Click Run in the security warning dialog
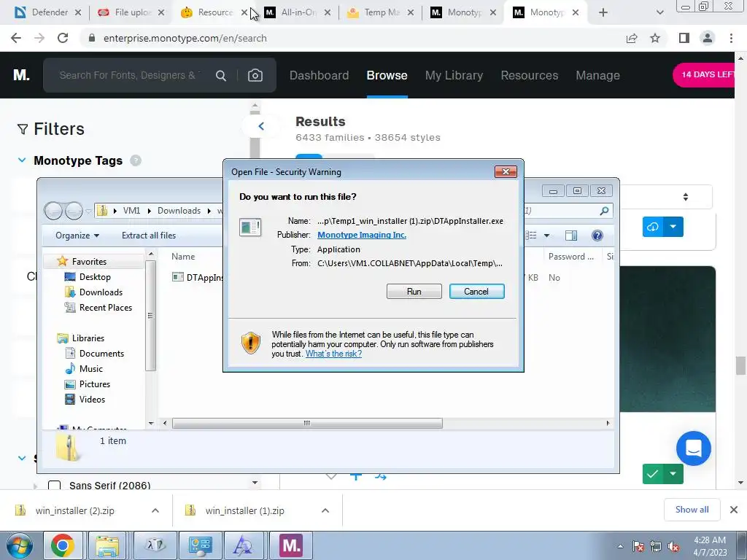Viewport: 747px width, 560px height. point(414,292)
